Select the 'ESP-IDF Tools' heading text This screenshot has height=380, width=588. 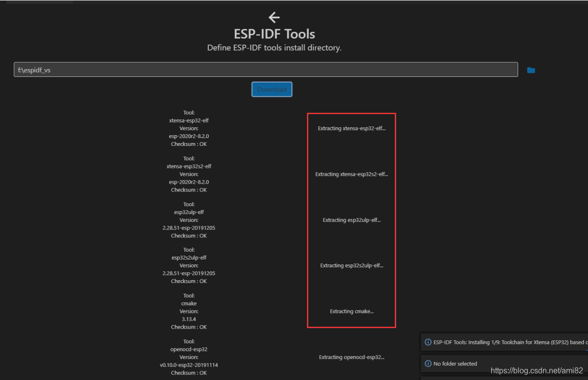(x=274, y=34)
